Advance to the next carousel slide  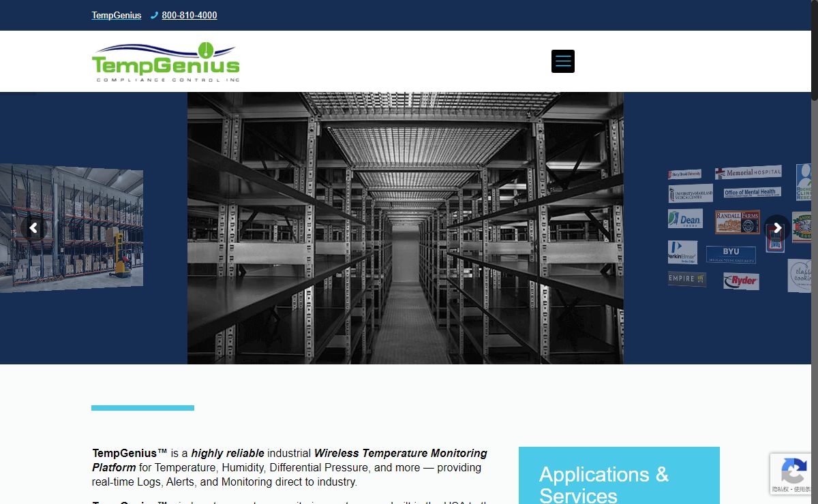tap(777, 228)
